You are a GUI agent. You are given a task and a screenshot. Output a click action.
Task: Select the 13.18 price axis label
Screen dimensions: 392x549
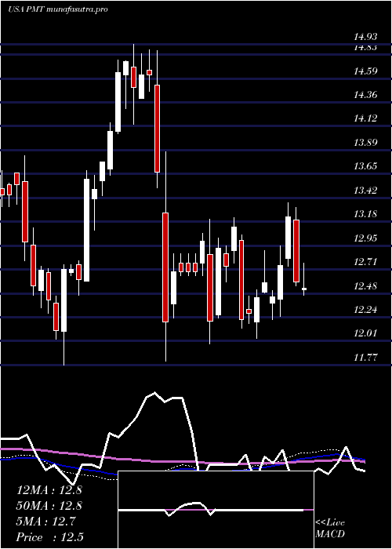(365, 214)
